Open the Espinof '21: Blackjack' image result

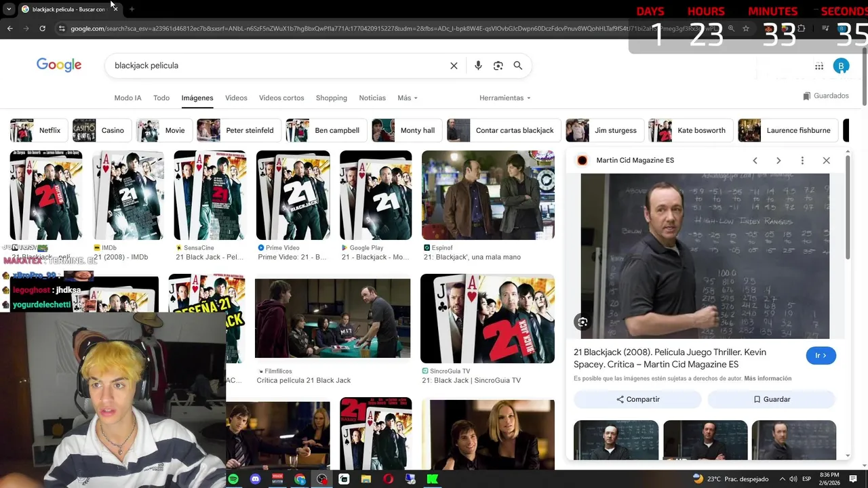[x=488, y=195]
